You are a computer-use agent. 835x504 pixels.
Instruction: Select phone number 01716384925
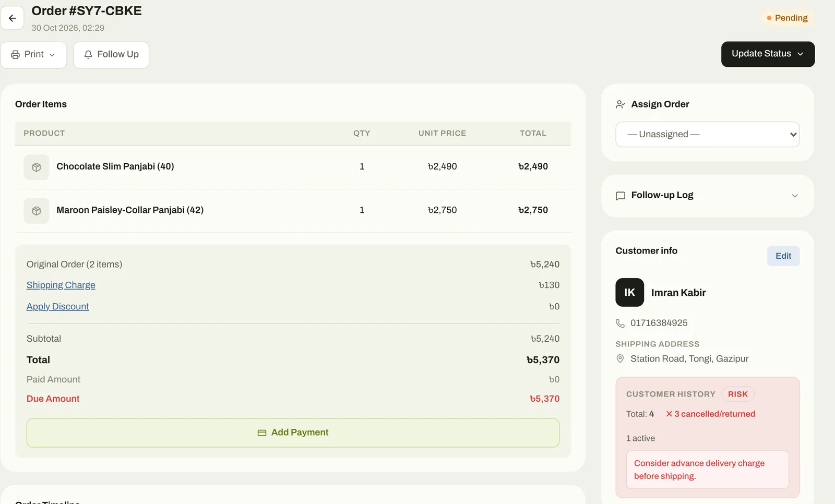pos(659,323)
